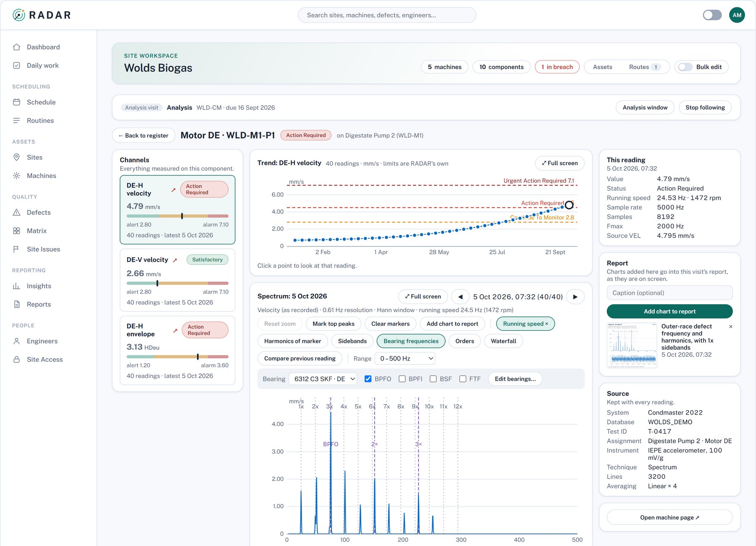Click the latest trend point marker
Screen dimensions: 756x546
pos(569,205)
